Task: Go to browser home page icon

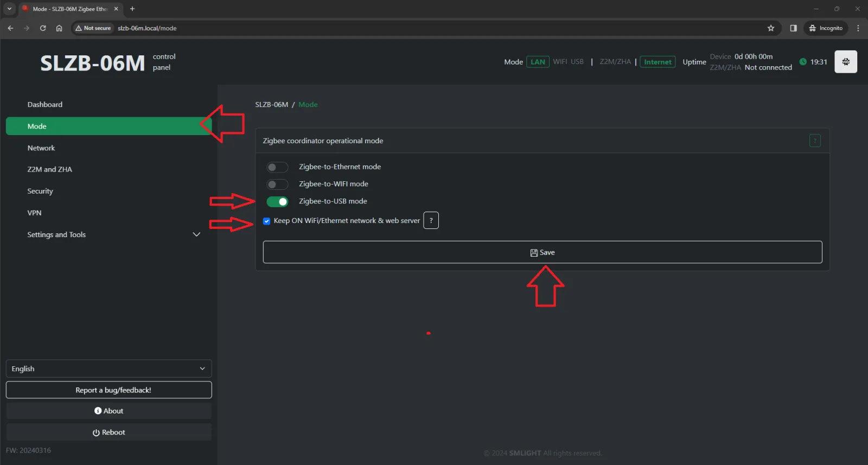Action: (59, 28)
